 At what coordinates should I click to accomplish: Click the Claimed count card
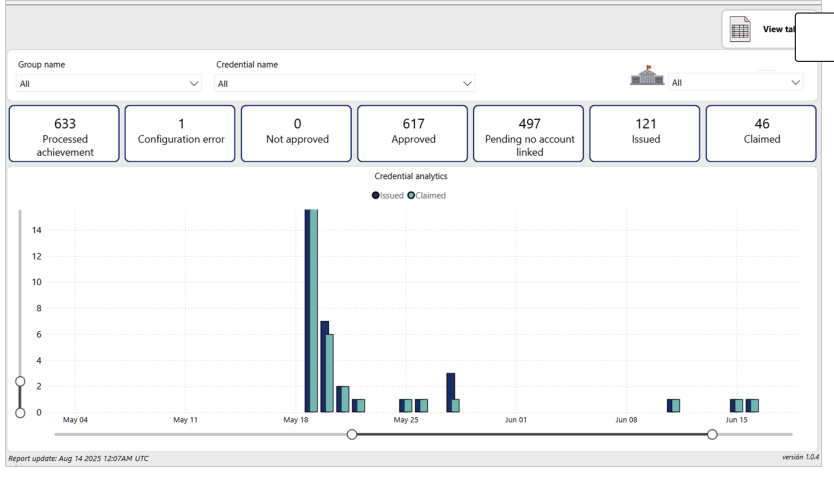point(762,133)
